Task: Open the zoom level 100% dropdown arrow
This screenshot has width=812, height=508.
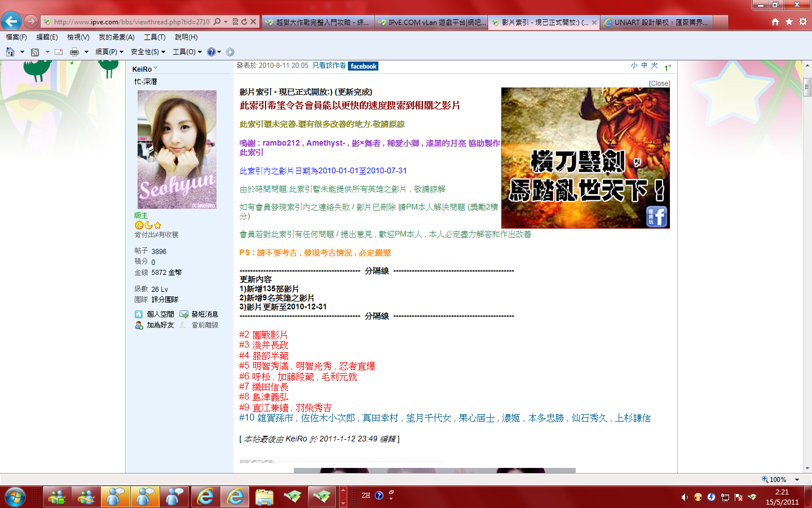Action: point(797,479)
